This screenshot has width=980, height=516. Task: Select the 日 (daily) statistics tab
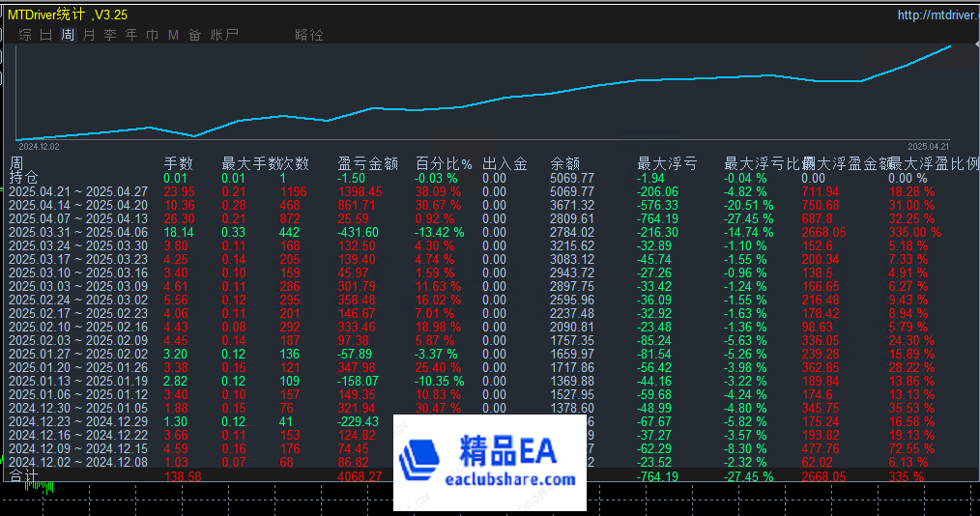[46, 35]
